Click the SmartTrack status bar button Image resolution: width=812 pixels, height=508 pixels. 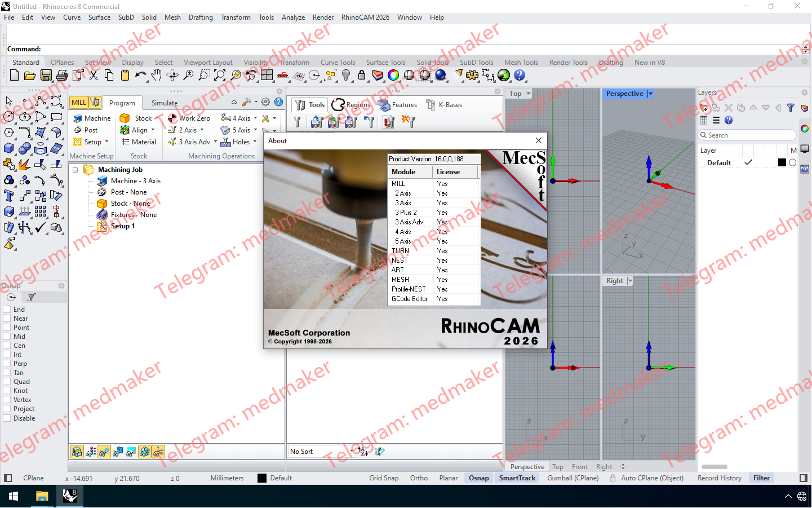click(x=517, y=478)
